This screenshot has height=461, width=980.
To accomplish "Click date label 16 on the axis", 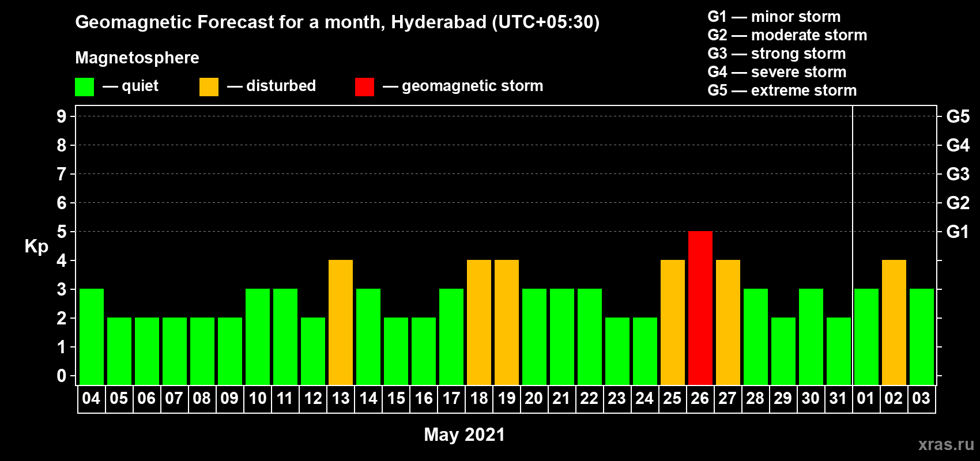I will tap(424, 399).
